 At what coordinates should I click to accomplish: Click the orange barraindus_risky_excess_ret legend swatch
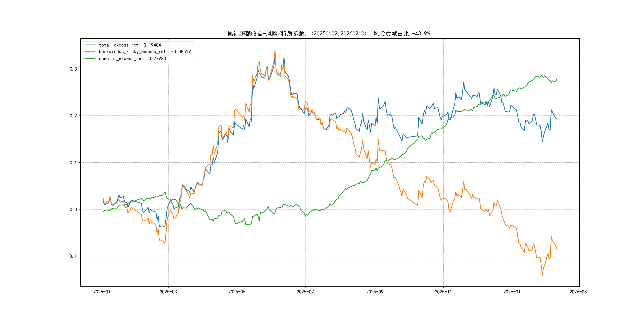90,52
